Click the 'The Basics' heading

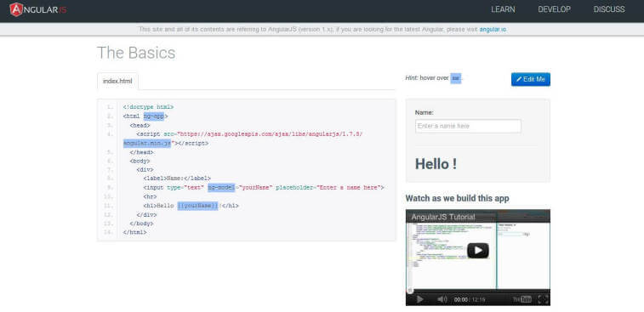(136, 53)
